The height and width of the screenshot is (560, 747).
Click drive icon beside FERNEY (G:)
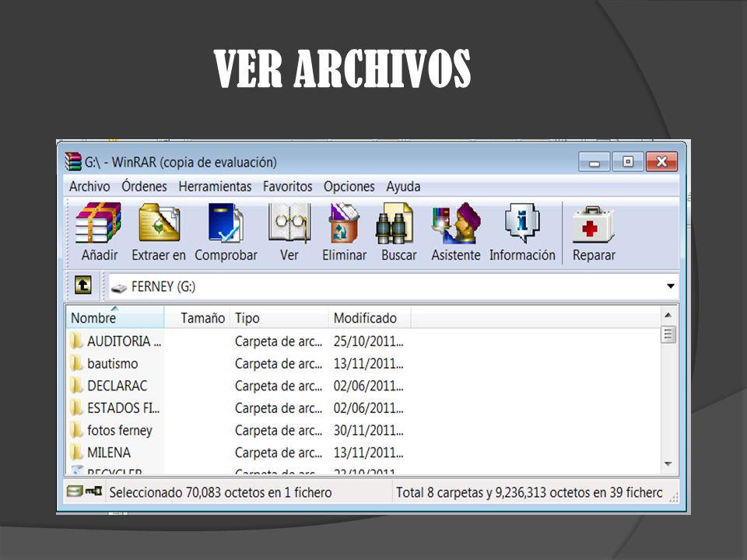(118, 288)
